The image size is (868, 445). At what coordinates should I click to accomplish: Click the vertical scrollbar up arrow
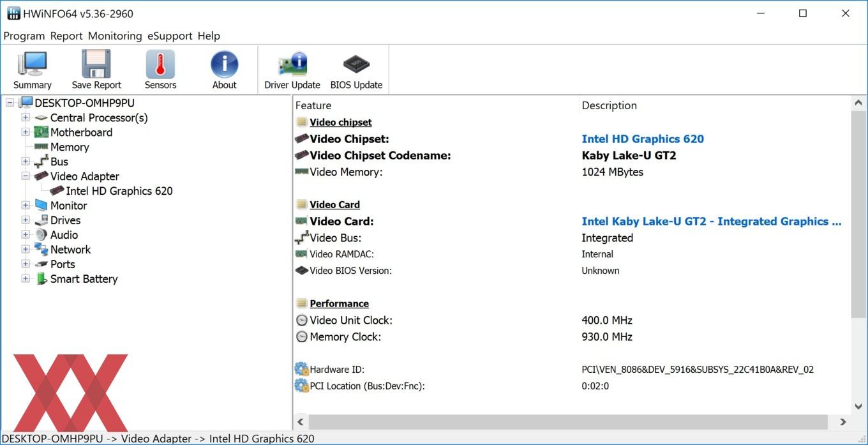(x=858, y=103)
